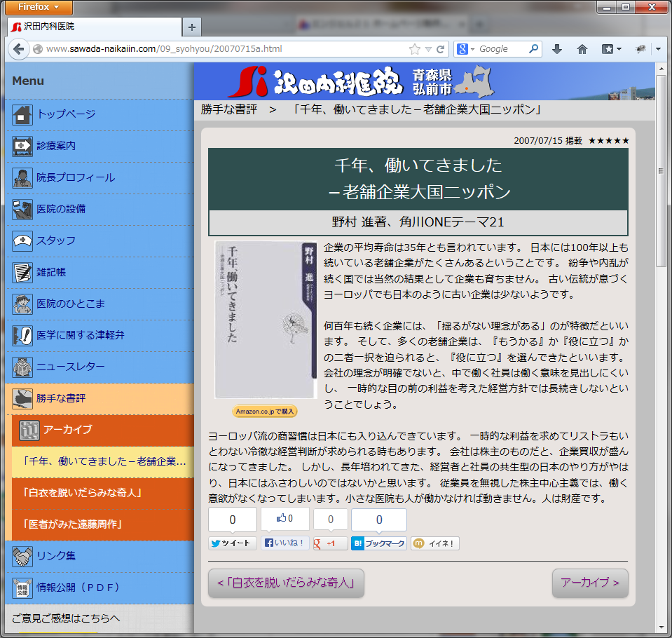Viewport: 672px width, 638px height.
Task: Reload the page with the refresh icon
Action: point(441,49)
